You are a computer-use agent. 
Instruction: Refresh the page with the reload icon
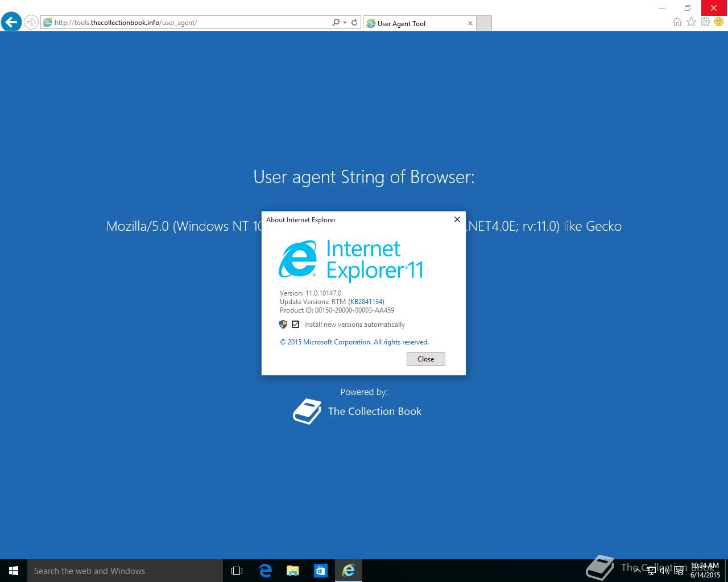[354, 22]
